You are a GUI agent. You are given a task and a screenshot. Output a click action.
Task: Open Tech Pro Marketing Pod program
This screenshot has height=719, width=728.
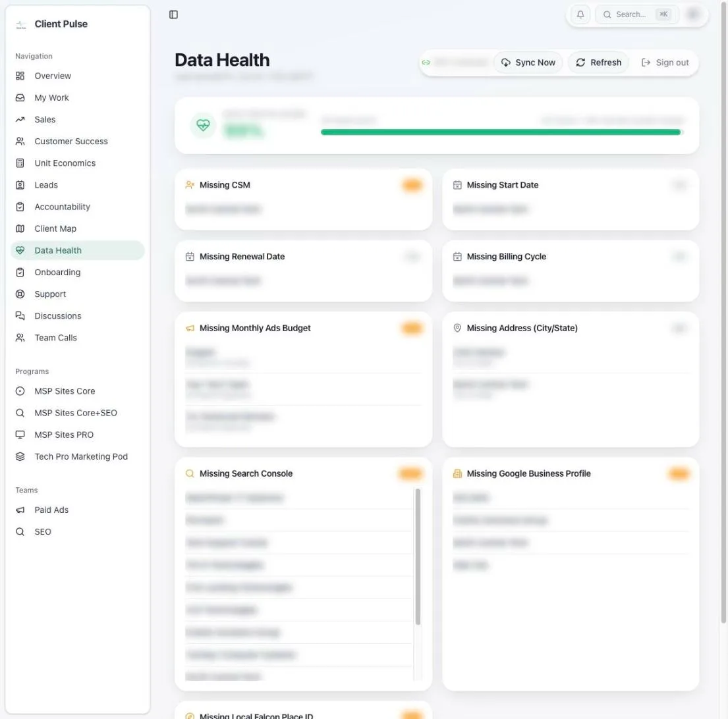point(78,456)
